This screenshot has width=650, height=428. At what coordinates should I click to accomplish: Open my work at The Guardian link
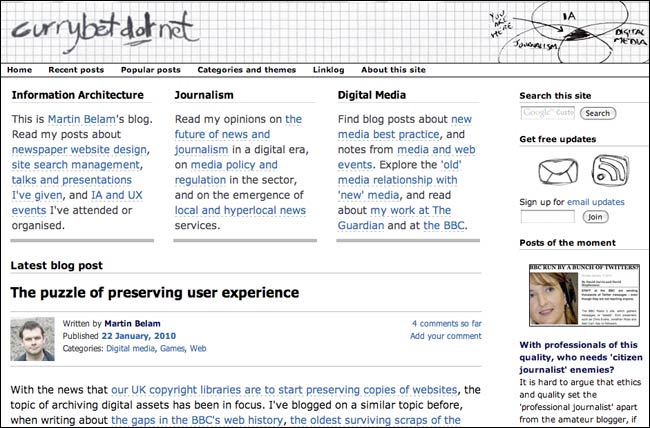pyautogui.click(x=394, y=218)
